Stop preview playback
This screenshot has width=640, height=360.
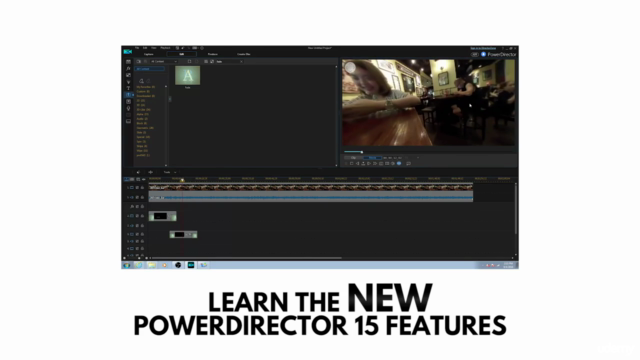click(351, 163)
